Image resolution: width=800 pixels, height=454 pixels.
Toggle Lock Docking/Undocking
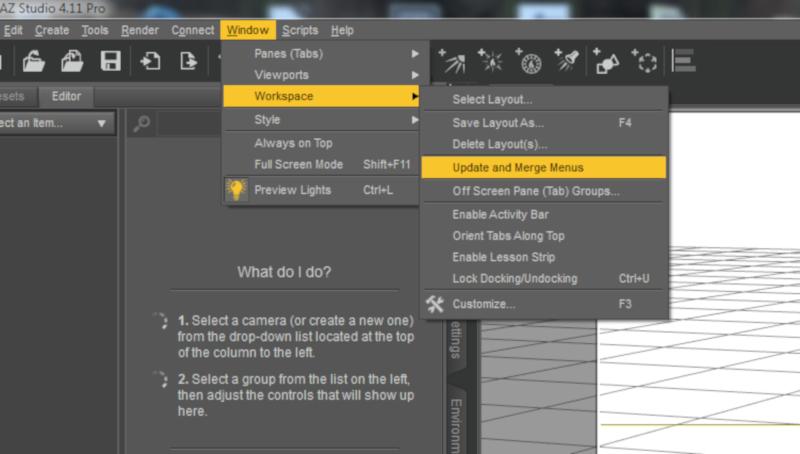coord(544,279)
